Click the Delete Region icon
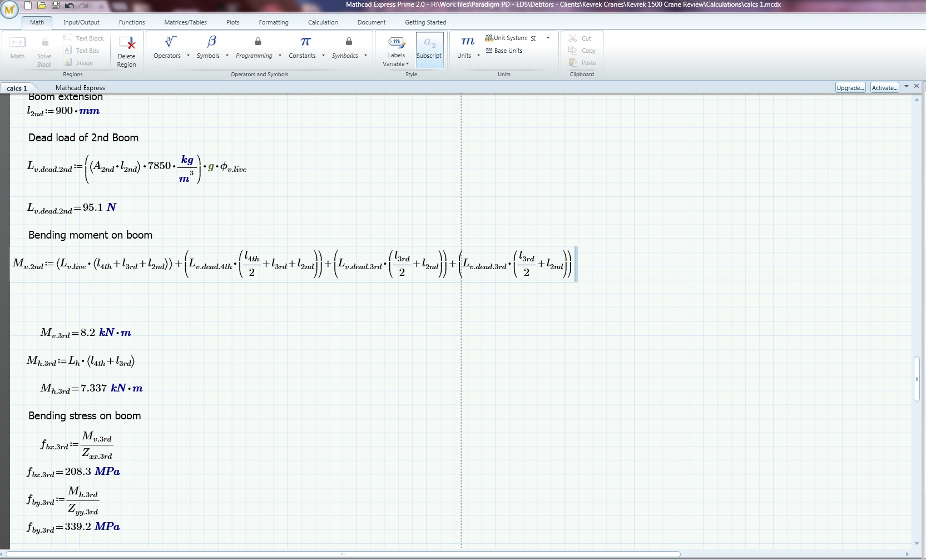 coord(127,43)
